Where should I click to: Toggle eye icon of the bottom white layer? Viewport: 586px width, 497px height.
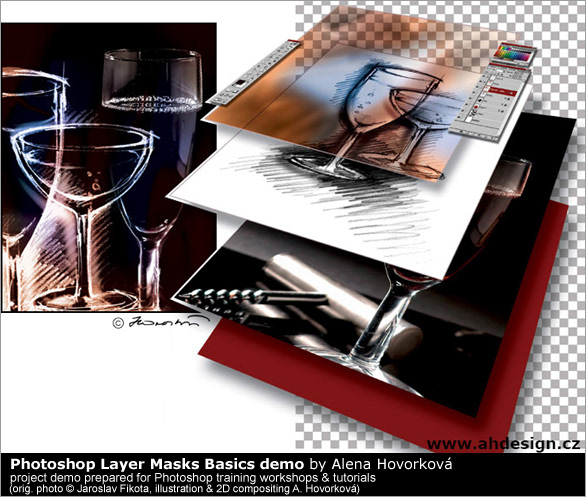pos(459,117)
